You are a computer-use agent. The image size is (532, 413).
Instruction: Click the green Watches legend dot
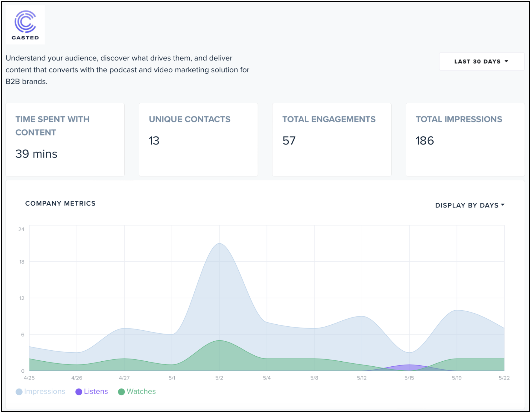pyautogui.click(x=121, y=392)
